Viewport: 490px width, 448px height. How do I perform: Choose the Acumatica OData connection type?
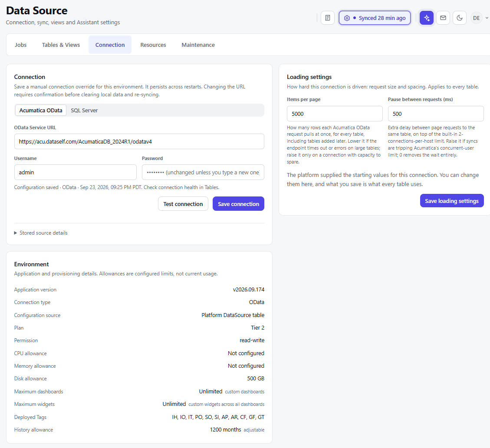(x=41, y=110)
